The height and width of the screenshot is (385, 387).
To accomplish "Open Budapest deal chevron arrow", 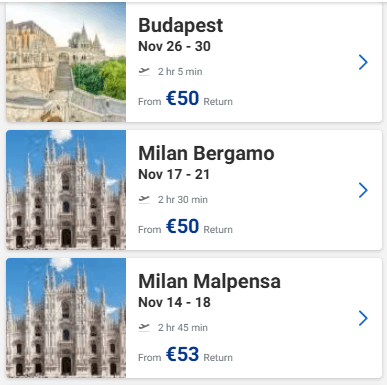I will pyautogui.click(x=363, y=62).
